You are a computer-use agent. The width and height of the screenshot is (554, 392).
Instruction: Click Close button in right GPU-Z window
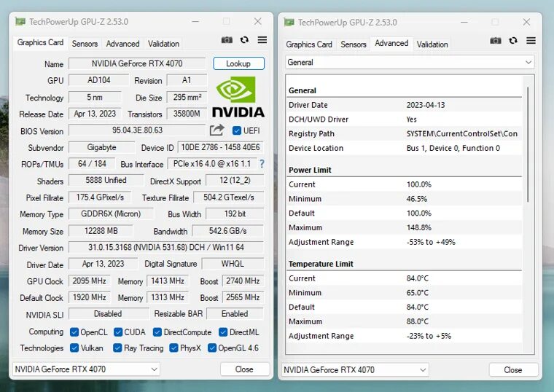coord(513,370)
